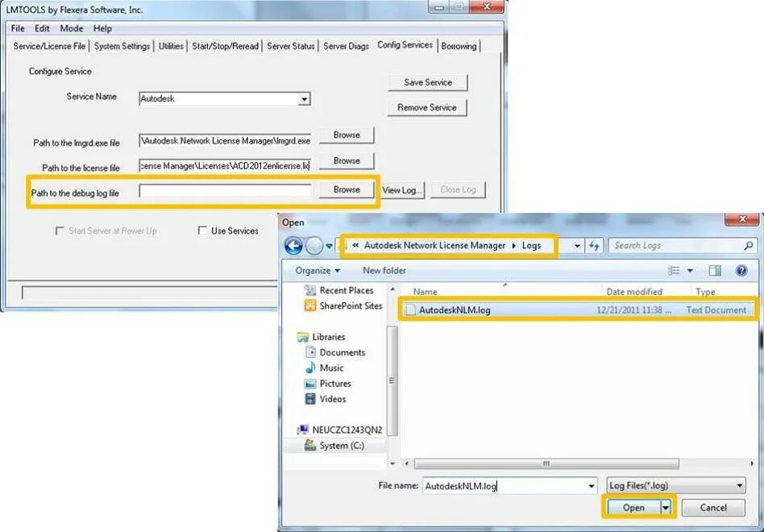764x532 pixels.
Task: Sort by Date modified column header
Action: click(634, 292)
